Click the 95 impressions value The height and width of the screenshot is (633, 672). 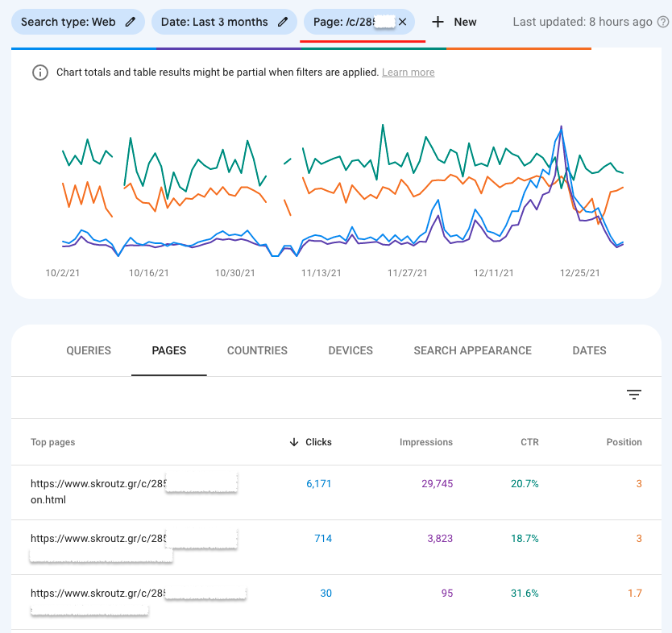[x=447, y=594]
